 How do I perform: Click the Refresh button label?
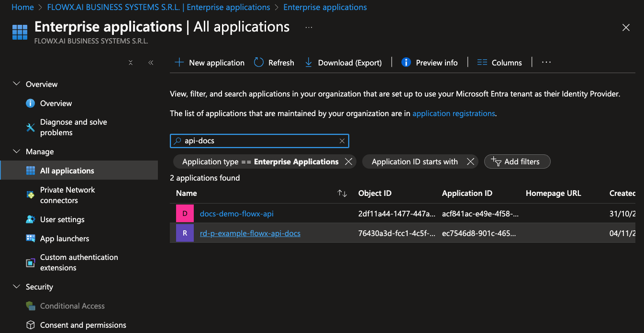click(281, 63)
